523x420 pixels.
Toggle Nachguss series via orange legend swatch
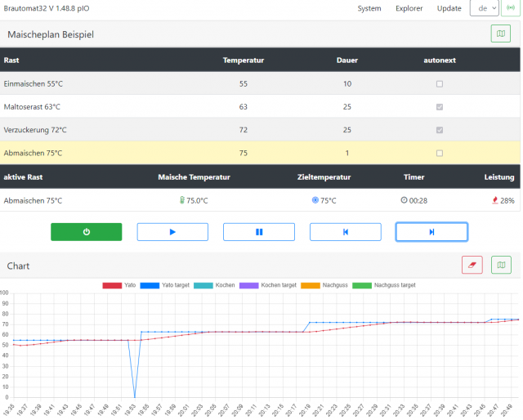tap(311, 285)
